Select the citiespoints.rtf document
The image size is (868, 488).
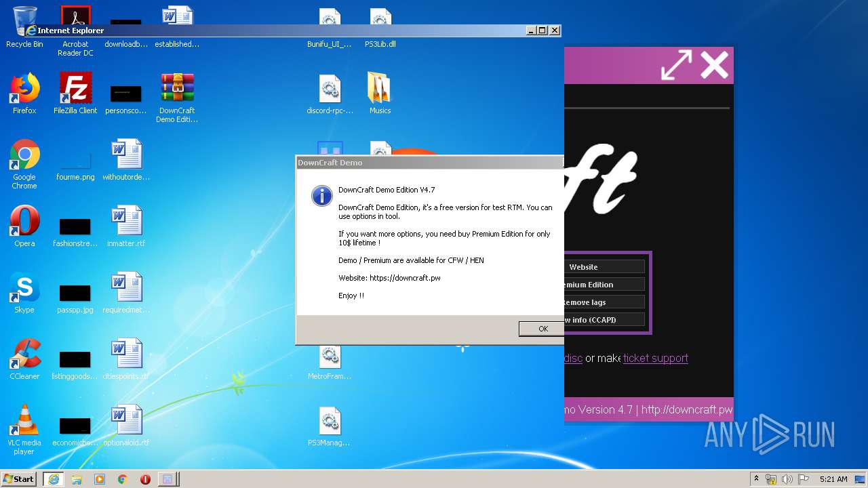(x=126, y=359)
